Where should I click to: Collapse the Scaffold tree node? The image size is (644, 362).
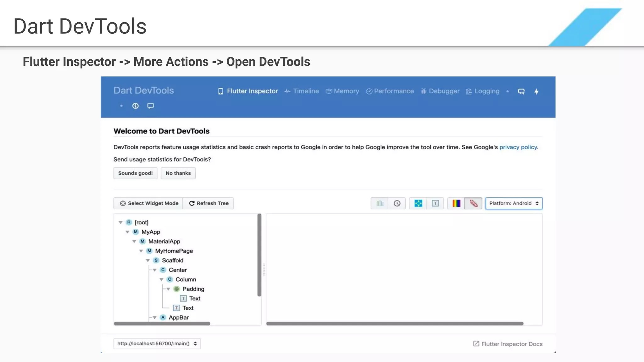148,261
